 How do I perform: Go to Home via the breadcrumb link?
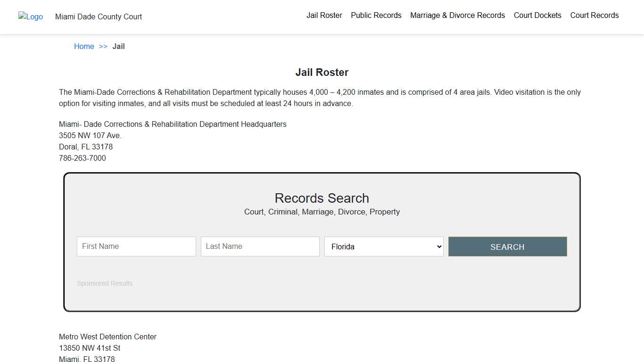click(84, 46)
